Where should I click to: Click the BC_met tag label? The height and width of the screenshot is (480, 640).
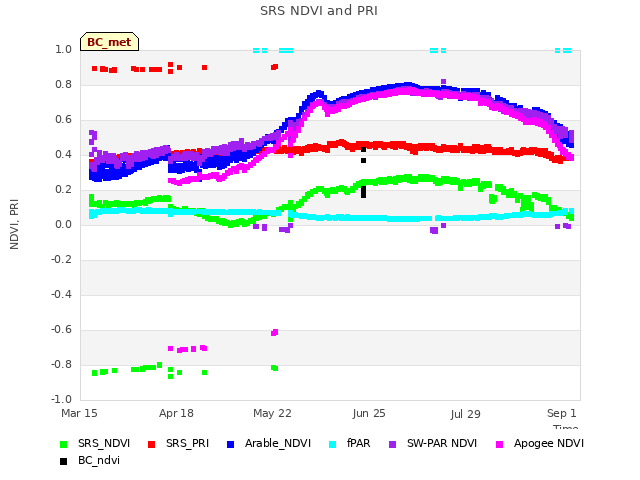tap(109, 42)
